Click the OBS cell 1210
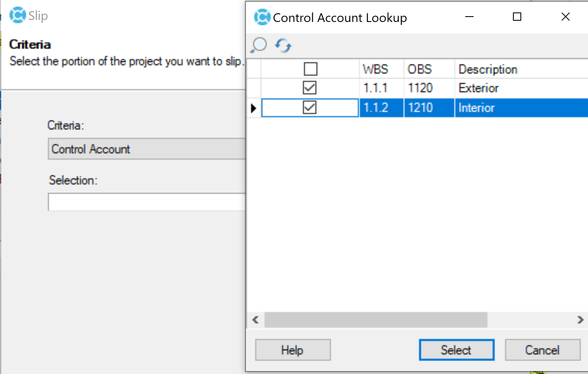Screen dimensions: 588x374 click(x=429, y=108)
